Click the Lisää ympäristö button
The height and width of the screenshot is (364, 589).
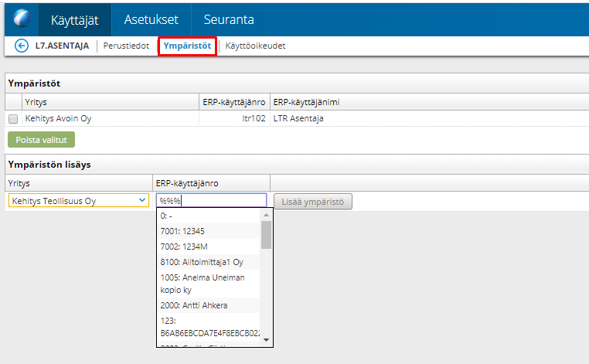point(313,202)
